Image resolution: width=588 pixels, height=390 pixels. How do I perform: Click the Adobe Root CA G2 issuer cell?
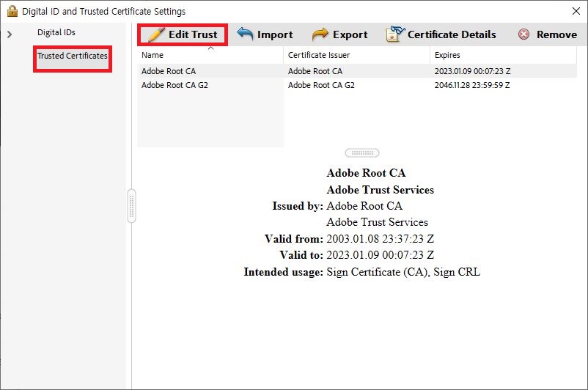coord(321,85)
